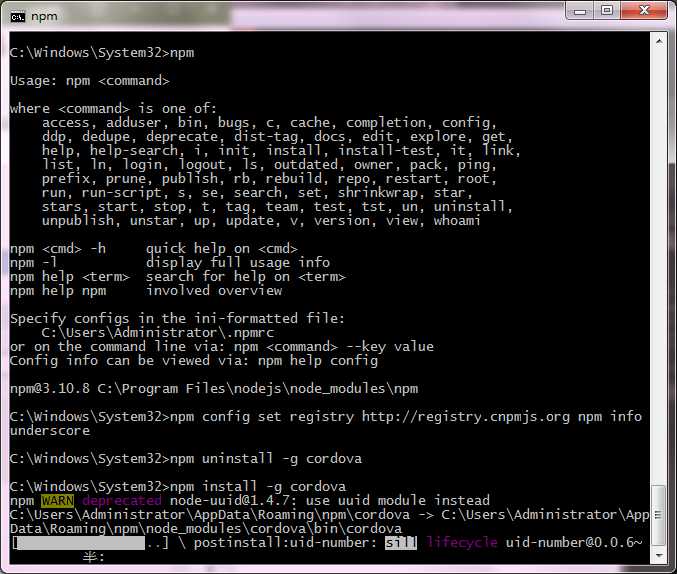Image resolution: width=677 pixels, height=574 pixels.
Task: Click 'or on the command line via' line
Action: (x=221, y=347)
